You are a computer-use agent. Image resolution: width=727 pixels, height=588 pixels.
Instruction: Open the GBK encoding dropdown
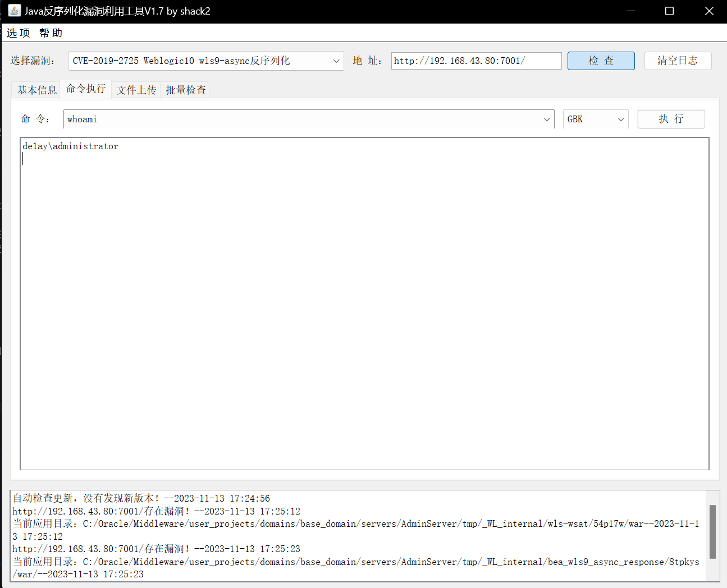[596, 119]
